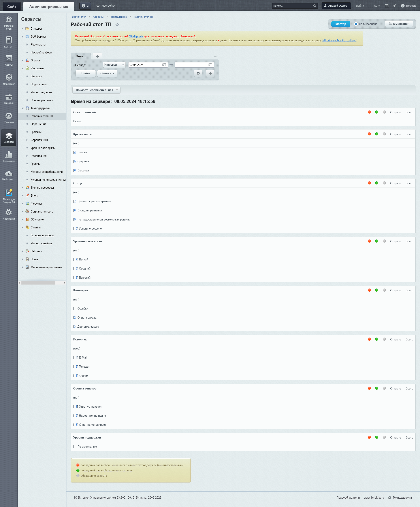420x507 pixels.
Task: Click the search magnifier icon
Action: [314, 6]
